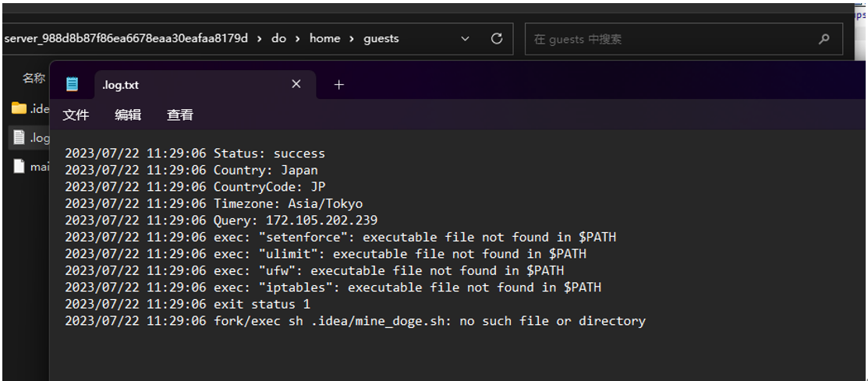Select the .idea folder icon
This screenshot has height=381, width=868.
[x=19, y=108]
